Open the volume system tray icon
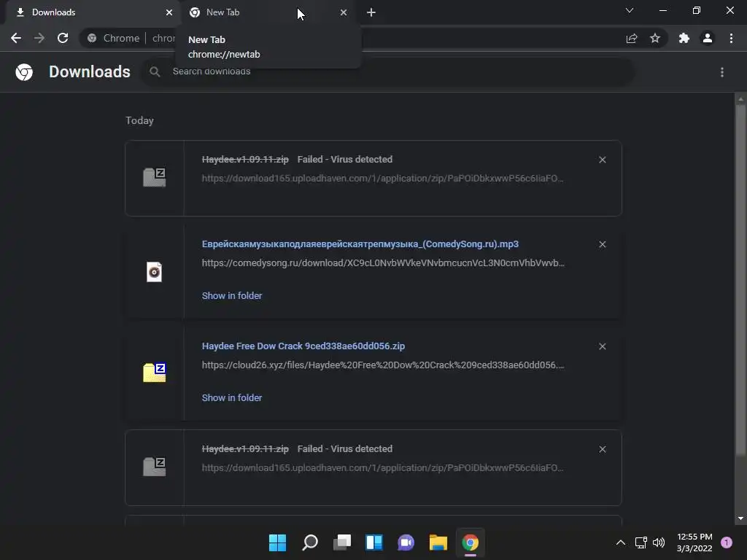The height and width of the screenshot is (560, 747). tap(659, 542)
